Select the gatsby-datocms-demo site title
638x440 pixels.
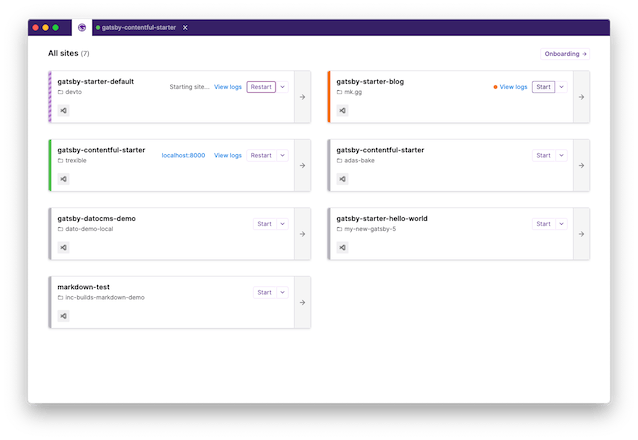pos(96,219)
